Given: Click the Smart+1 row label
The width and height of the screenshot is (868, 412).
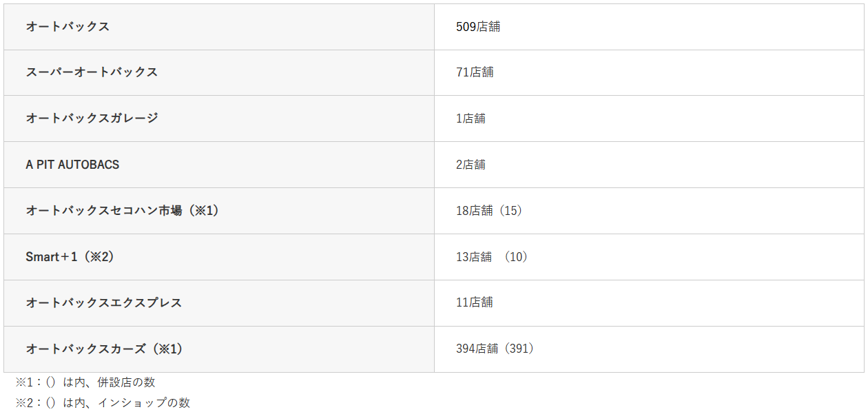Looking at the screenshot, I should click(70, 257).
